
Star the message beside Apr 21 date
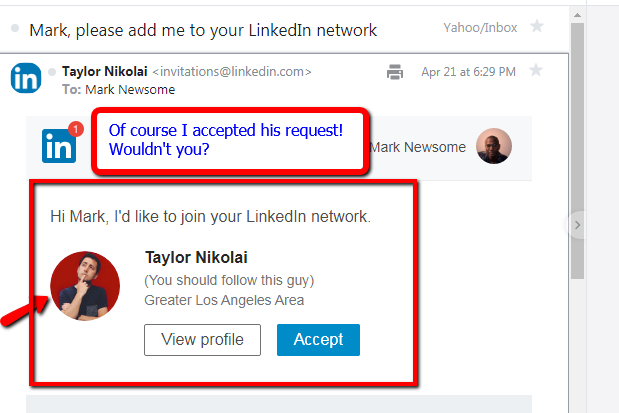pyautogui.click(x=536, y=71)
